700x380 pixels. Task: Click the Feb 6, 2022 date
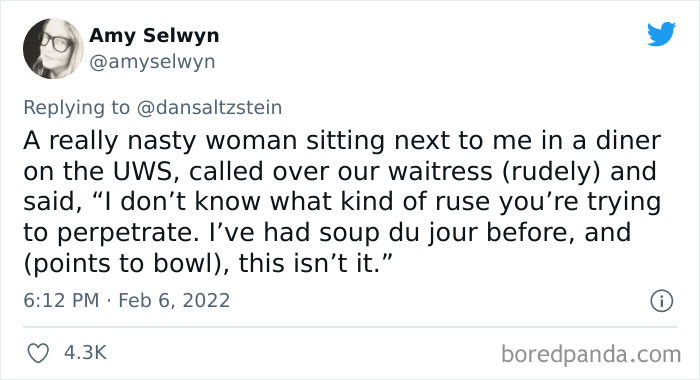tap(174, 300)
